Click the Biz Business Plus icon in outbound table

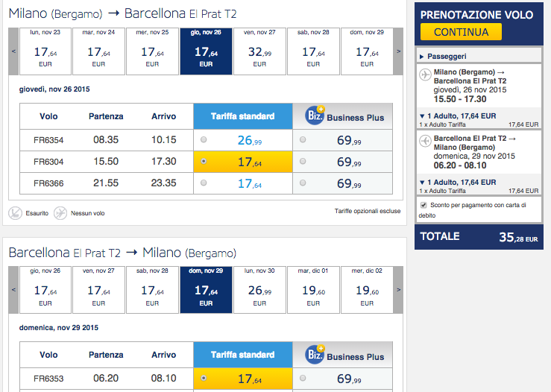[315, 115]
